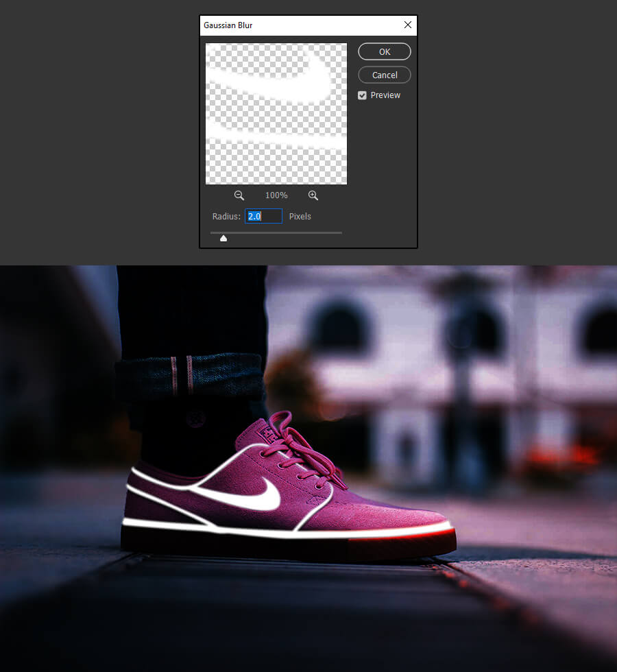Image resolution: width=617 pixels, height=672 pixels.
Task: Click the 100% zoom level text
Action: tap(276, 195)
